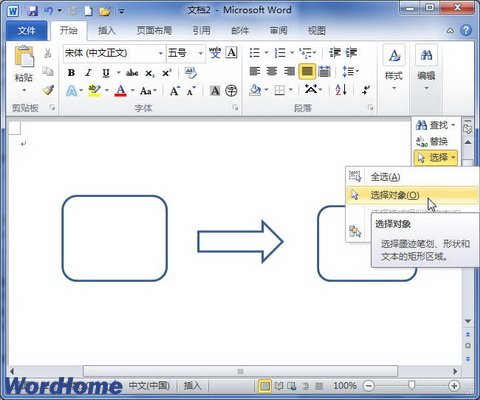The image size is (480, 400).
Task: Click the yellow text highlight color button
Action: click(95, 90)
